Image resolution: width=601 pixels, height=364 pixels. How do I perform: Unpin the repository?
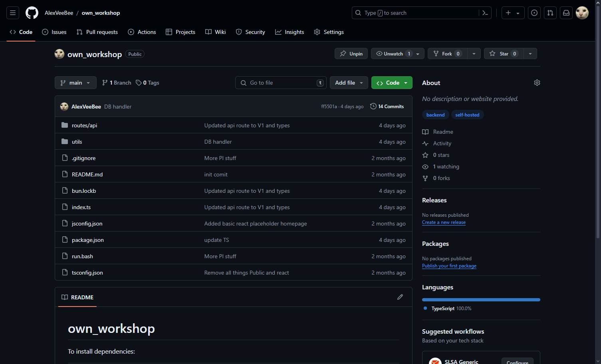click(351, 53)
